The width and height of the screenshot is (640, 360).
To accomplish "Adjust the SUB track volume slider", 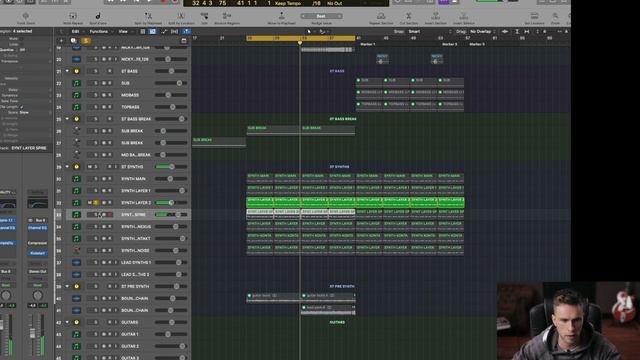I will (x=171, y=83).
